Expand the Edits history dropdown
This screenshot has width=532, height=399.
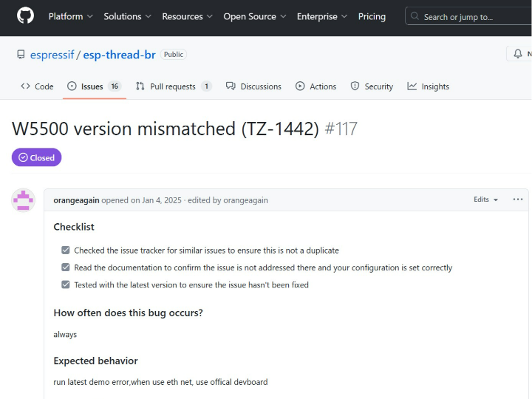point(486,199)
